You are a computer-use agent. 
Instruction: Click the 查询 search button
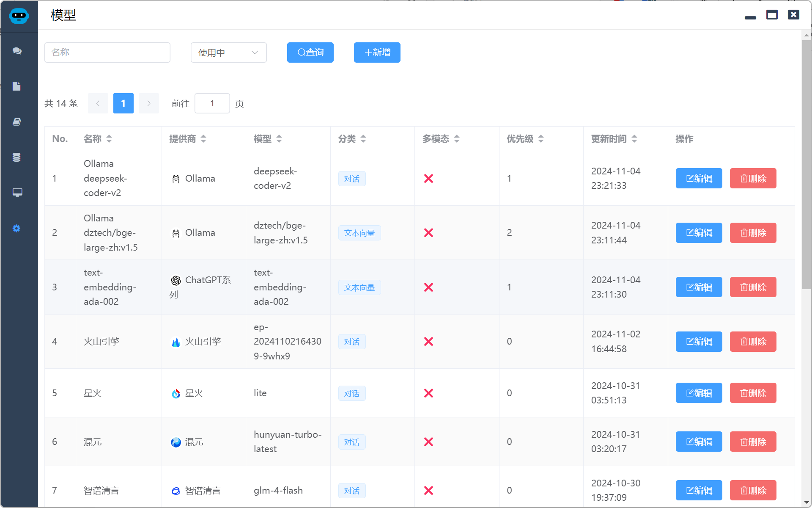click(x=310, y=52)
